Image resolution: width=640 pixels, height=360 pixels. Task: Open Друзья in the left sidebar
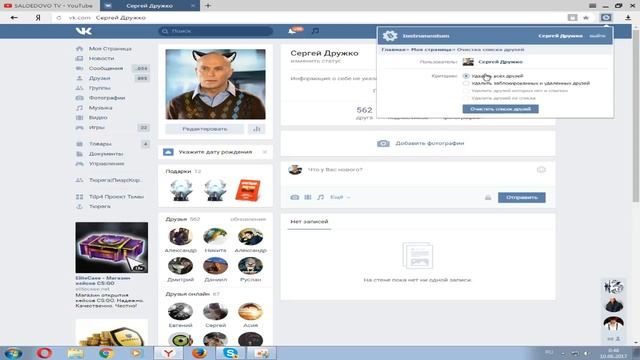tap(100, 78)
